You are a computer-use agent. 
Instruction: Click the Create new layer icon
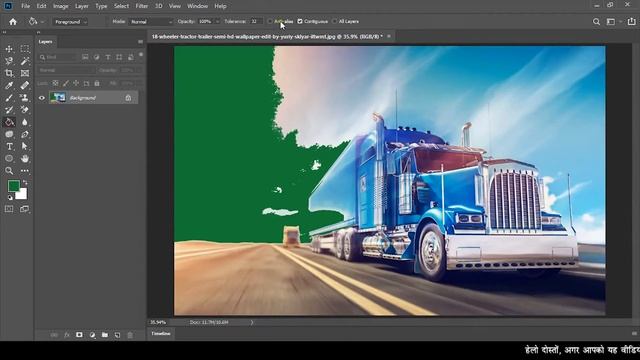click(x=117, y=335)
